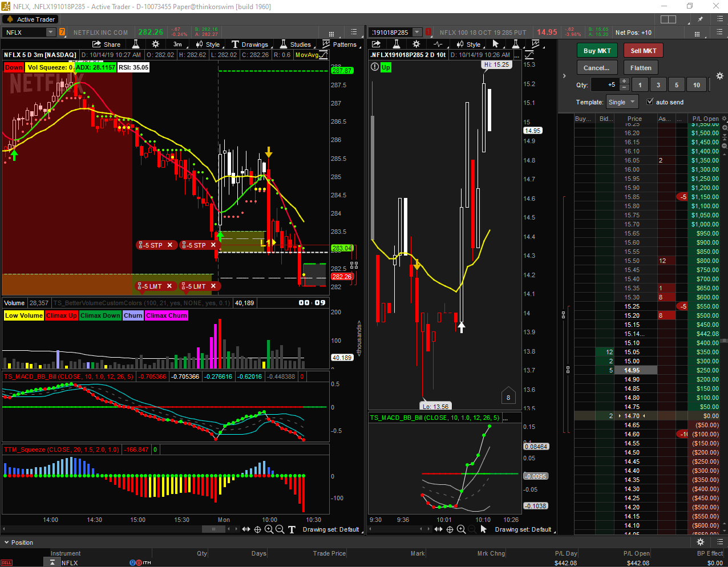Image resolution: width=728 pixels, height=567 pixels.
Task: Open the Studies menu
Action: (296, 44)
